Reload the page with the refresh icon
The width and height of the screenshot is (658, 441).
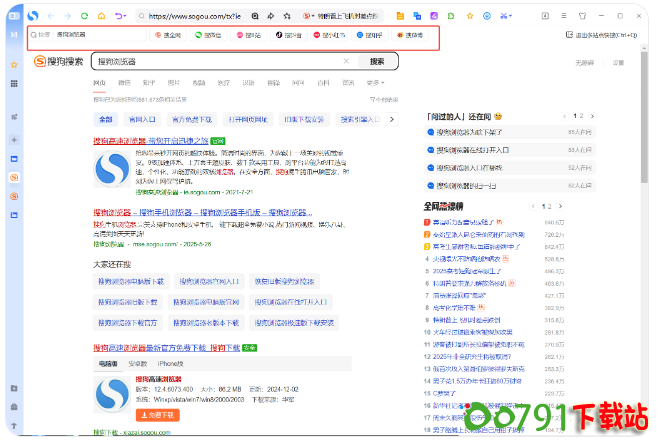pos(84,17)
